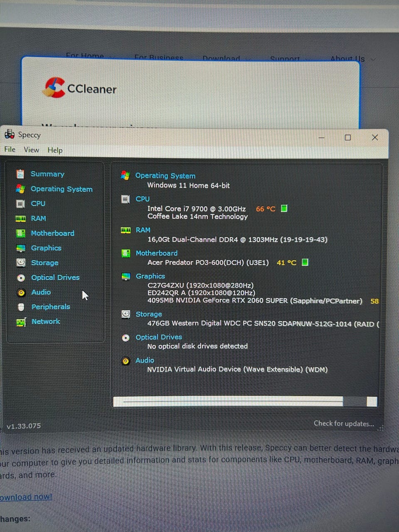399x532 pixels.
Task: Click the Graphics monitor icon in sidebar
Action: pyautogui.click(x=21, y=248)
